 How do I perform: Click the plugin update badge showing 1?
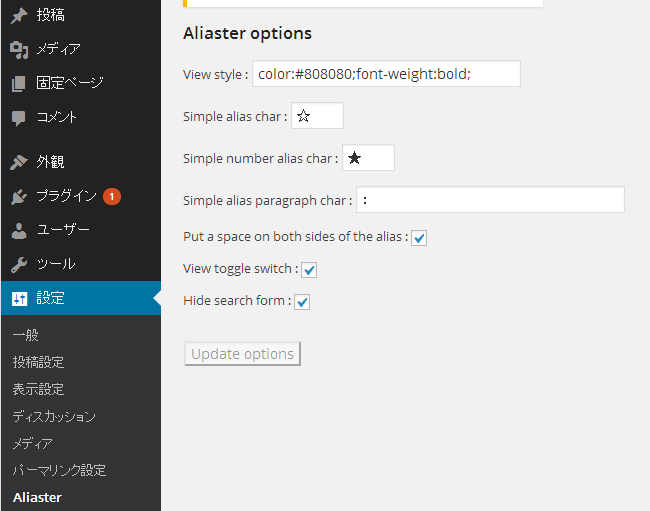coord(112,196)
